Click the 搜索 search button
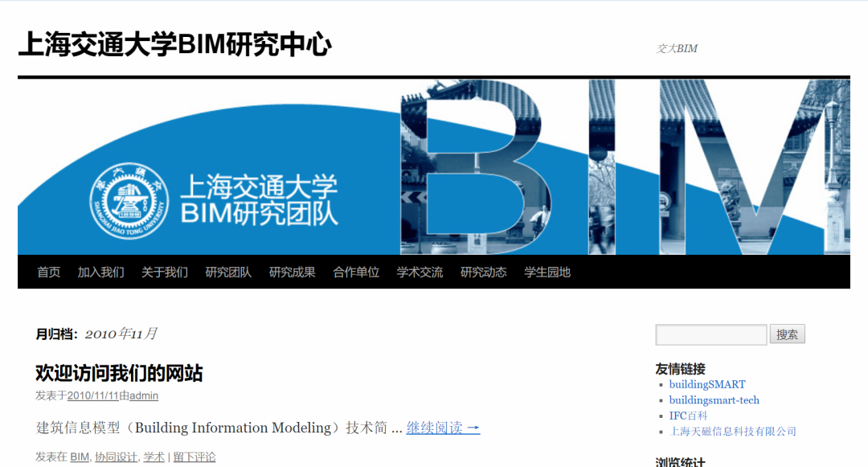 (787, 334)
